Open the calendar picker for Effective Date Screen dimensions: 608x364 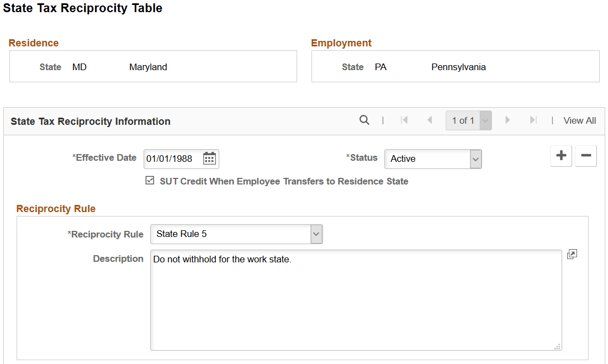tap(209, 159)
